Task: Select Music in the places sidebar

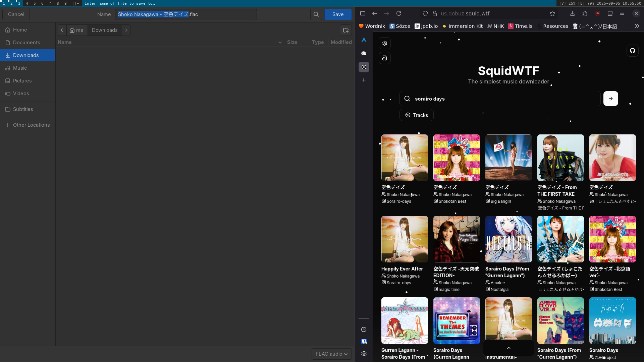Action: pyautogui.click(x=20, y=68)
